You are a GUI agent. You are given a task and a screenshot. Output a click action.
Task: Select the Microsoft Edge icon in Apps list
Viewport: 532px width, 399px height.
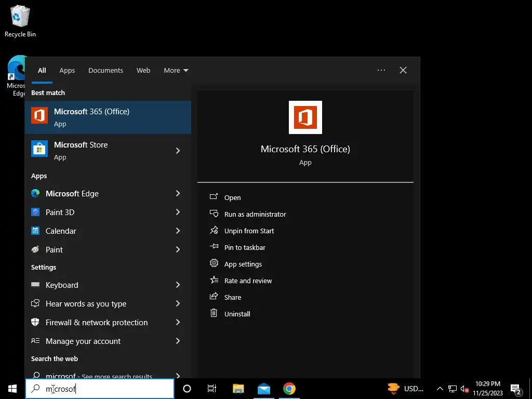35,193
